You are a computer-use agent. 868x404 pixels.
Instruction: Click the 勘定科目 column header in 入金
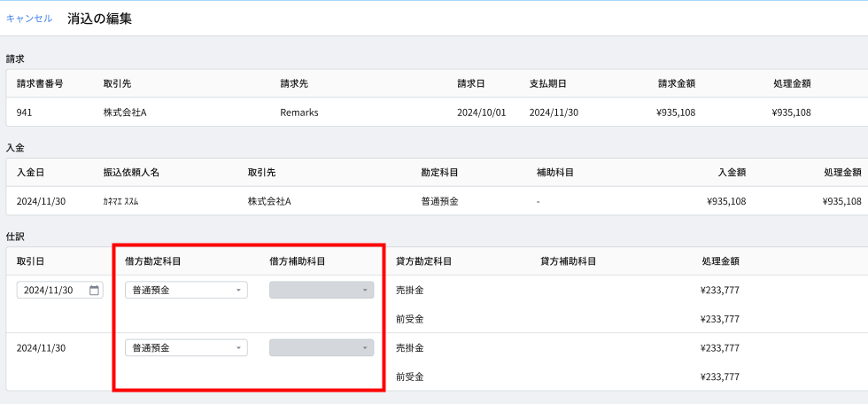coord(439,172)
